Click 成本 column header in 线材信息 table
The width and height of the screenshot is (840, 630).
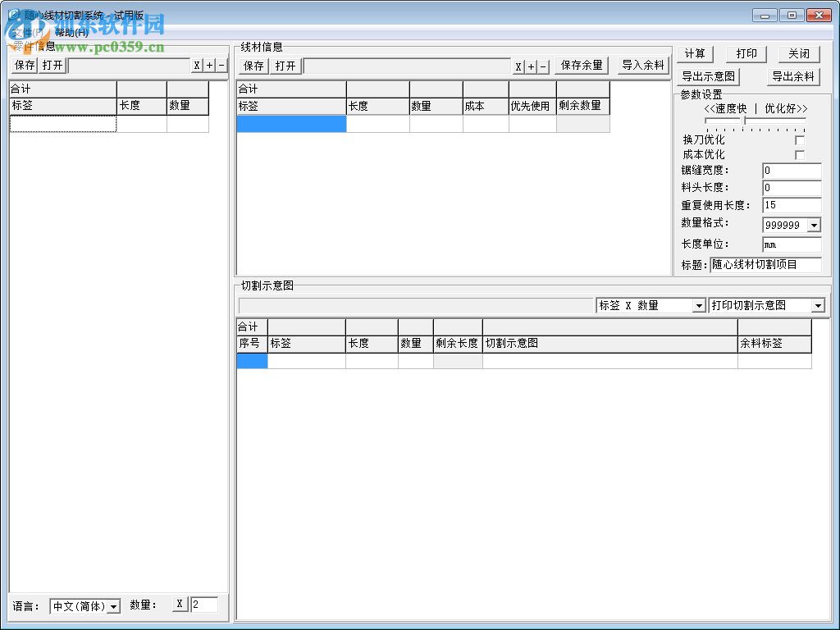(x=486, y=107)
